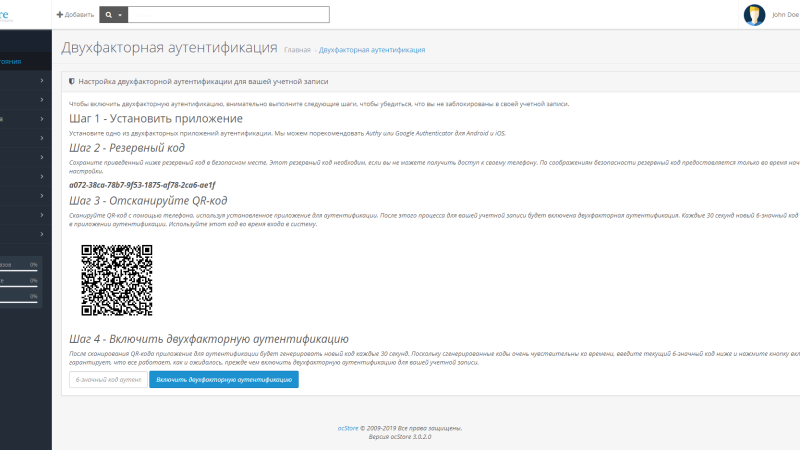Open the John Doe user name menu
800x450 pixels.
click(x=785, y=15)
